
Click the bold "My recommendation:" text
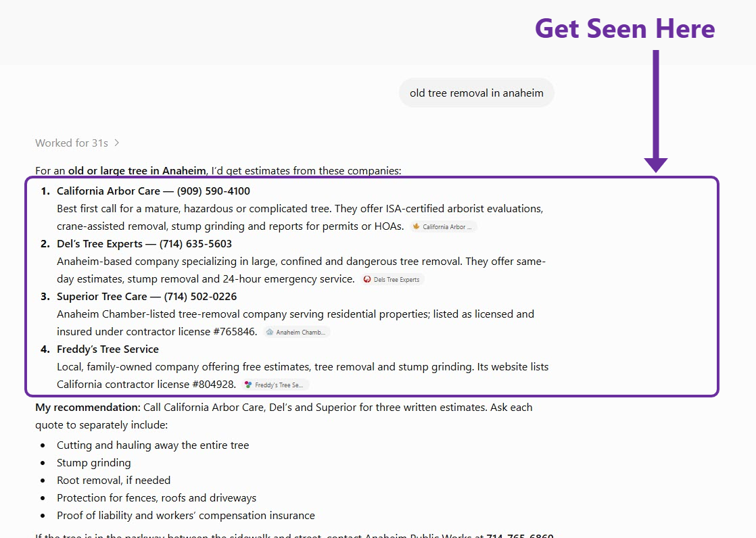[x=88, y=408]
